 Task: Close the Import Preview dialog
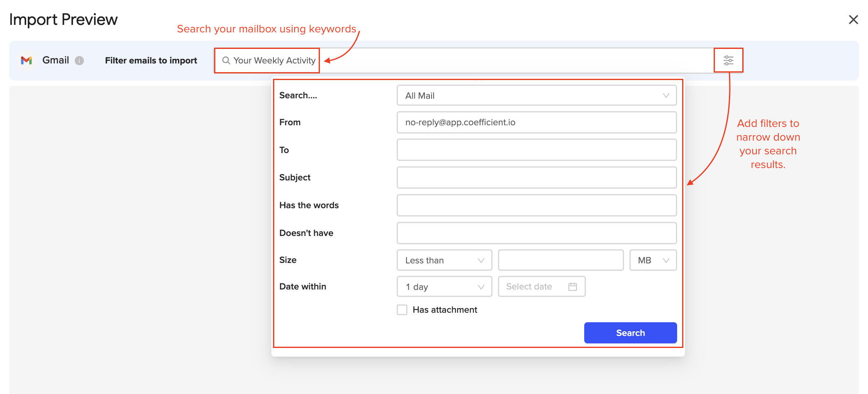point(853,19)
